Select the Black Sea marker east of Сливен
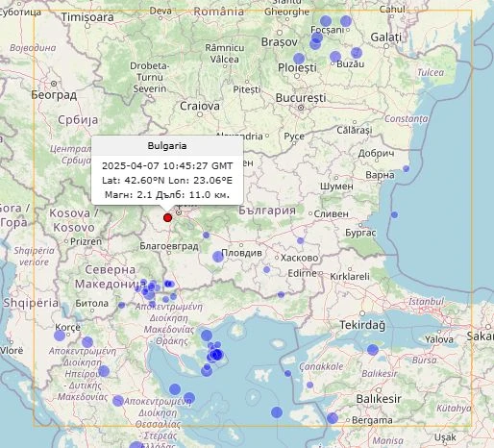Screen dimensions: 494x448 (x=394, y=214)
